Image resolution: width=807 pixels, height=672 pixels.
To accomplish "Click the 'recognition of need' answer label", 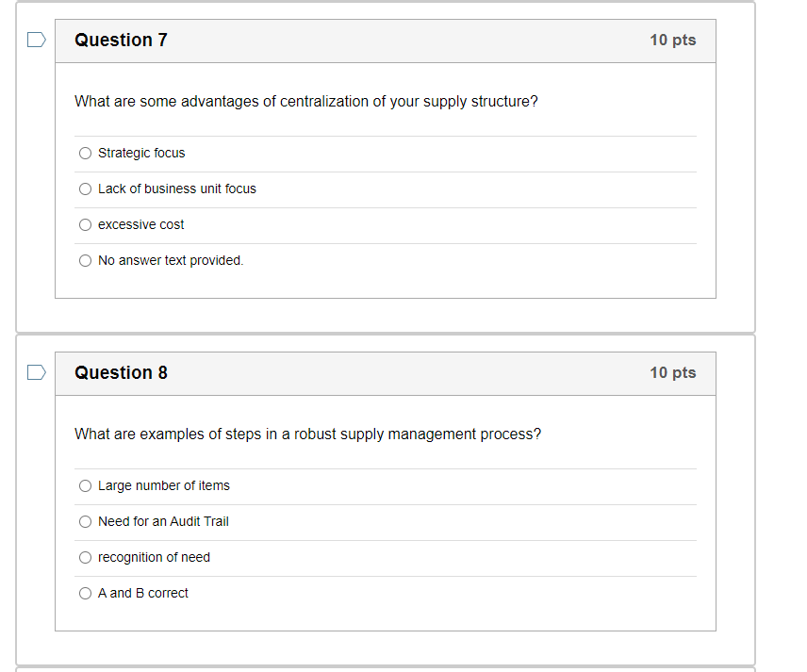I will (154, 557).
